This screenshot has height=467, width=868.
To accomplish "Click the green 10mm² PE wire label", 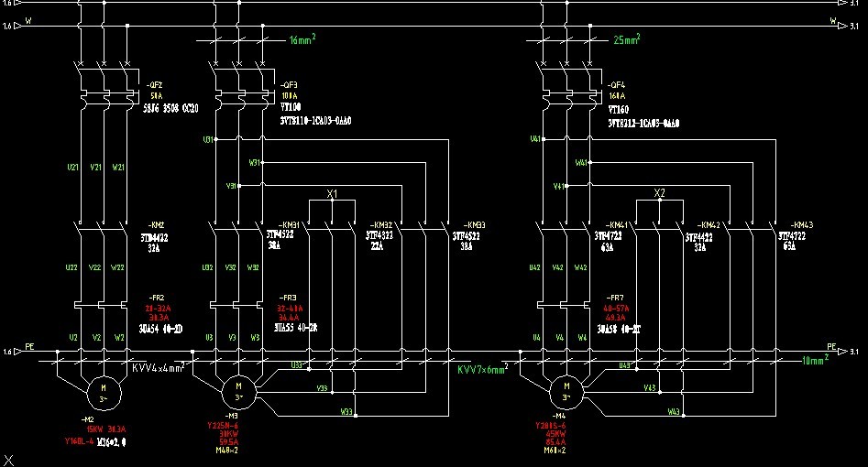I will 816,360.
